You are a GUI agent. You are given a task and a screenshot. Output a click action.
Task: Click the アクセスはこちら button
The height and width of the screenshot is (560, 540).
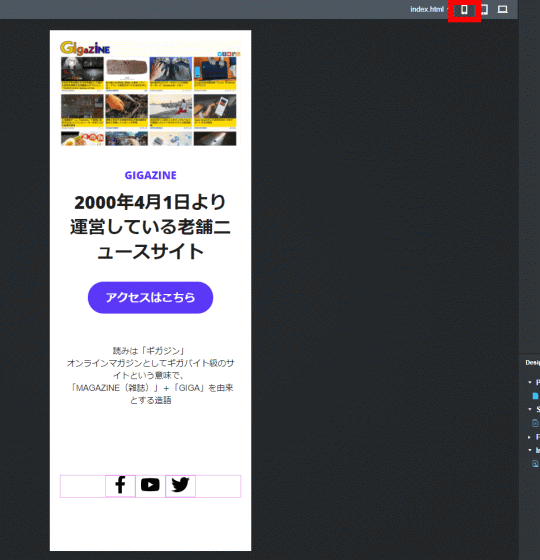click(x=150, y=298)
